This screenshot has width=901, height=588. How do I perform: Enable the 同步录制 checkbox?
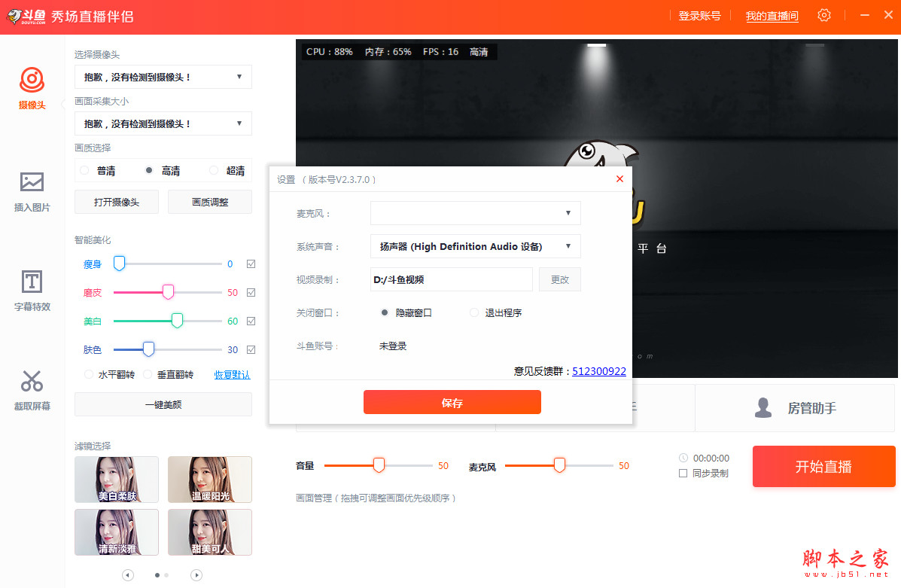coord(683,474)
